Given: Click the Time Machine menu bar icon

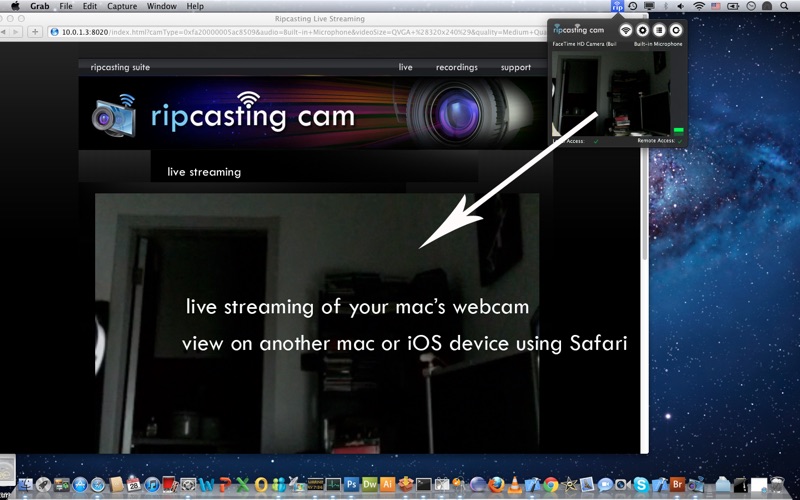Looking at the screenshot, I should (633, 6).
